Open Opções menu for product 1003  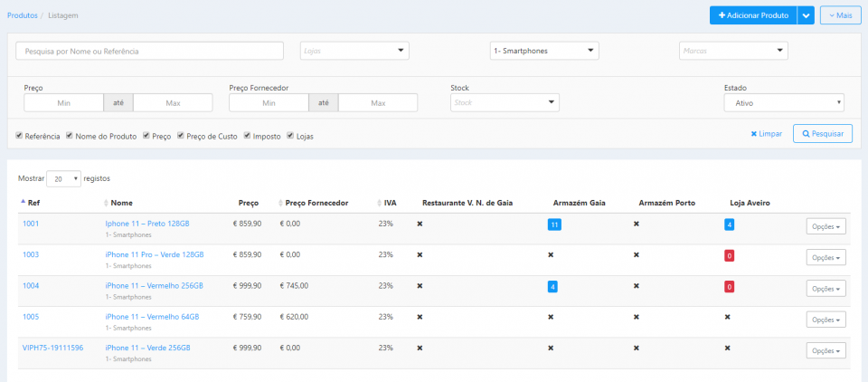click(826, 257)
